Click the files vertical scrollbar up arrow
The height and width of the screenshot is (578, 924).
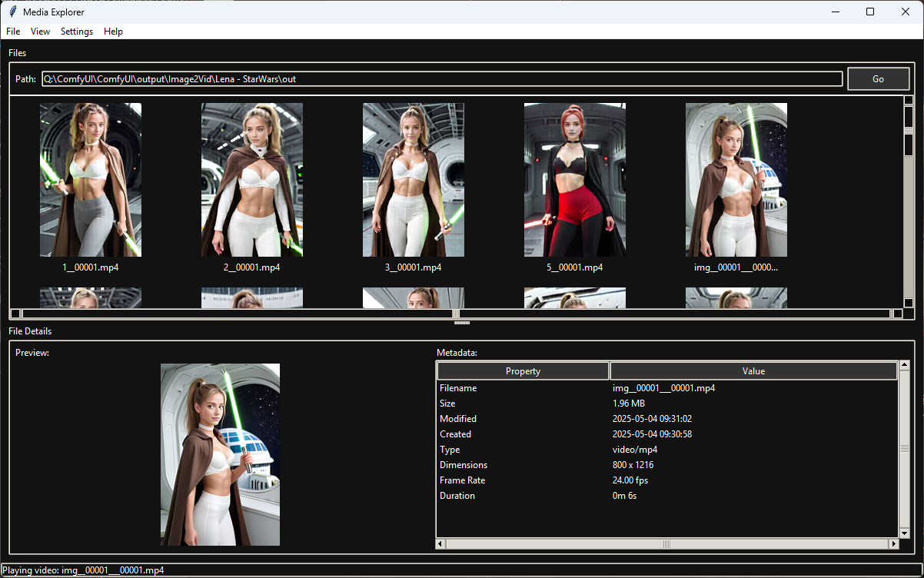[909, 101]
